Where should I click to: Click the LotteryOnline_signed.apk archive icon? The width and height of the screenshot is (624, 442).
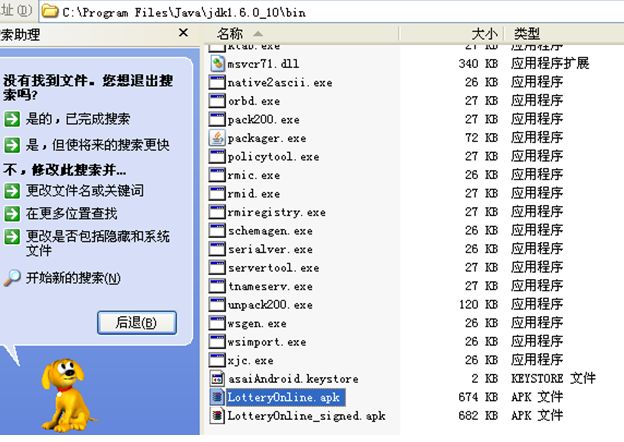click(x=217, y=416)
